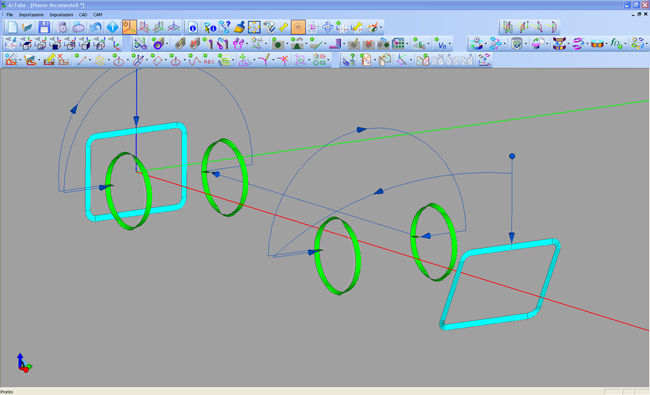Open the info icon with blue 'i' page

(193, 28)
